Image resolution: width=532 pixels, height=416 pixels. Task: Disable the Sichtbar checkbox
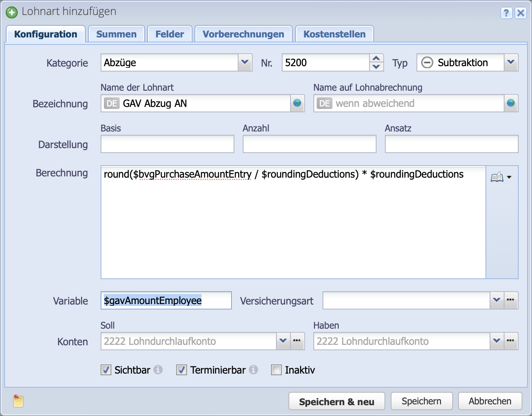(106, 370)
